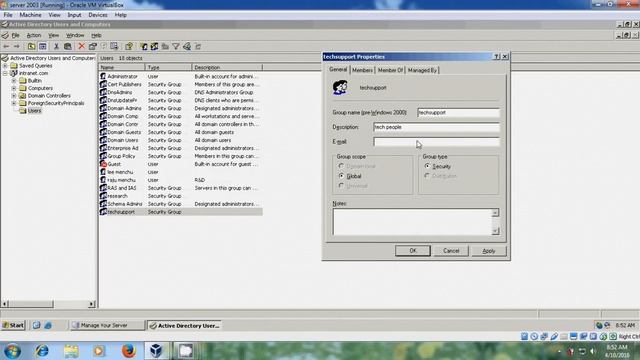
Task: Open the host File Explorer taskbar icon
Action: [71, 351]
